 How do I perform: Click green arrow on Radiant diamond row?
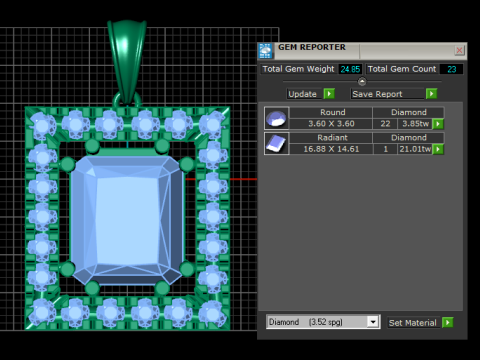click(438, 149)
